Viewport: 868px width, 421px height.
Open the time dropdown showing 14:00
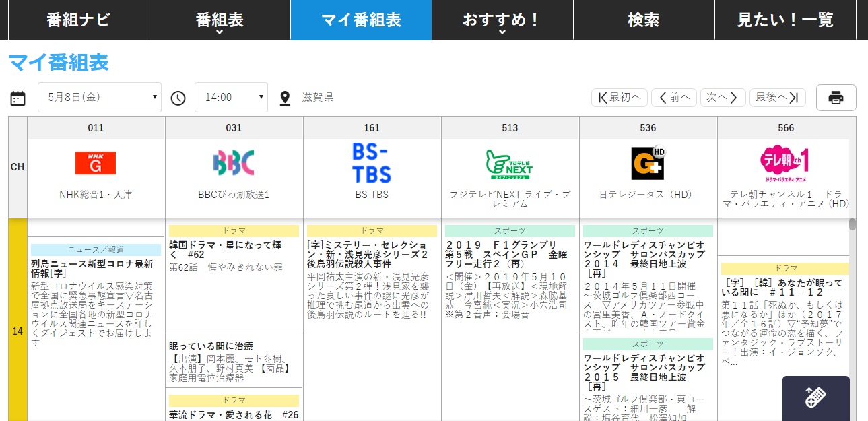tap(231, 97)
